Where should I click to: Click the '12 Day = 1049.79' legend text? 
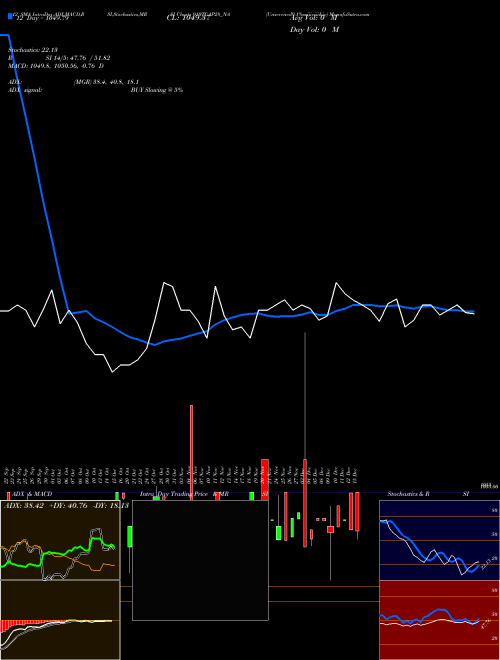coord(42,18)
